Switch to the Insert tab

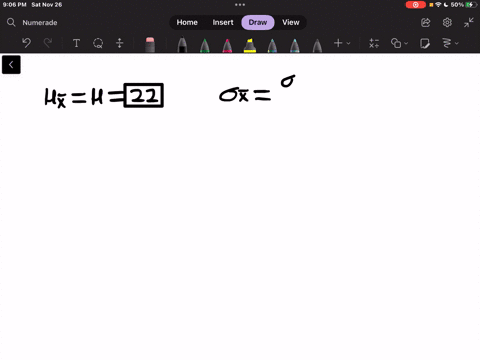223,22
